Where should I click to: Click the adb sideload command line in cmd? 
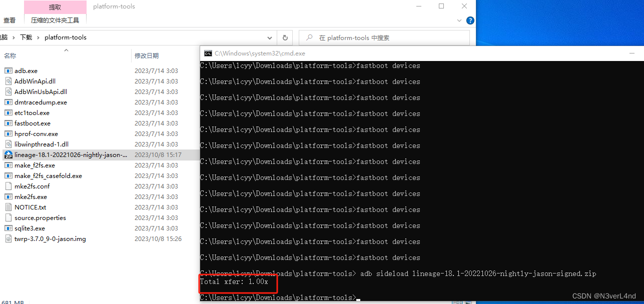(x=398, y=273)
